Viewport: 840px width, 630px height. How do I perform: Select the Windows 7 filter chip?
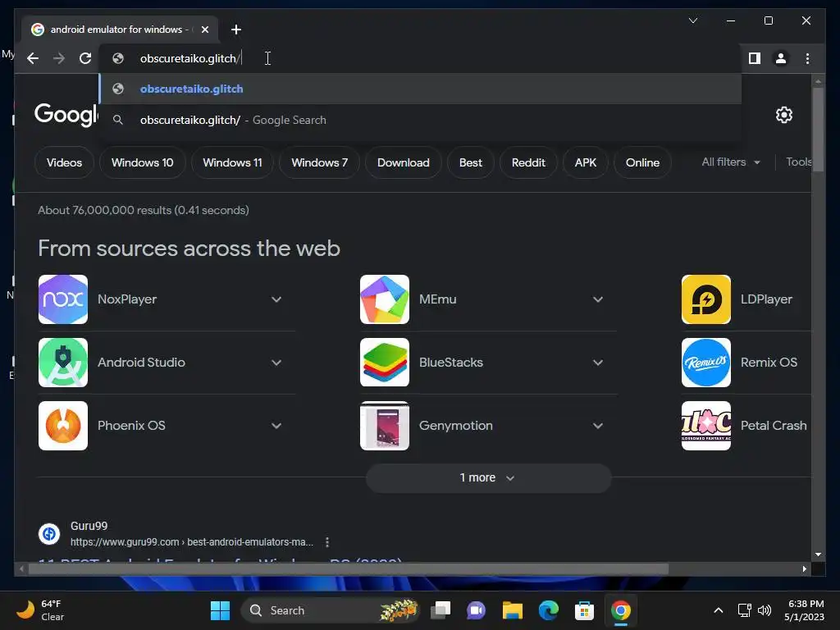tap(319, 163)
